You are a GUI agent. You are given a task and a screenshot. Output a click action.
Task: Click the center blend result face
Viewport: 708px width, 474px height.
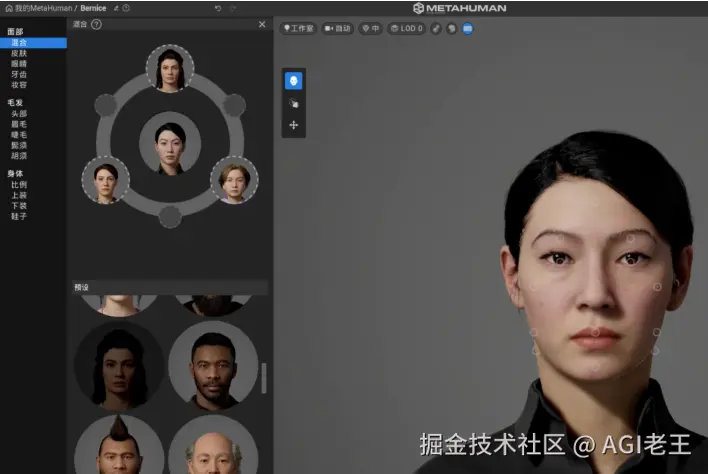(x=170, y=144)
